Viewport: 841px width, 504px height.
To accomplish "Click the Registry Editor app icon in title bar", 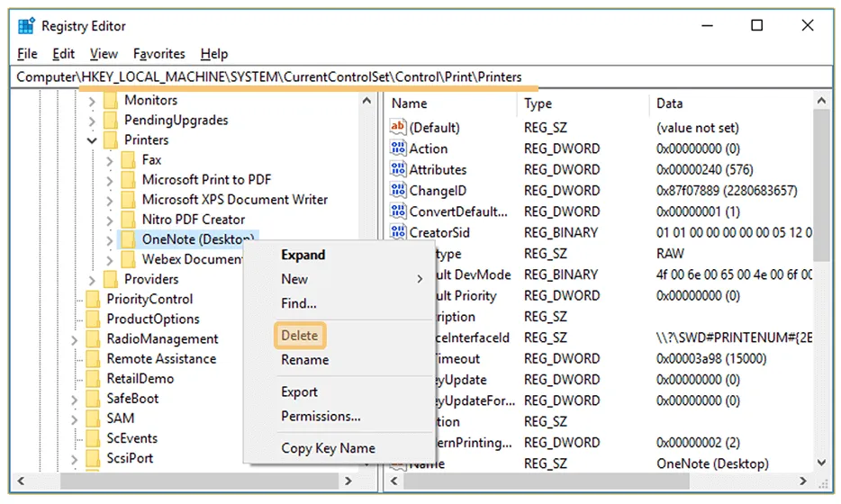I will [26, 26].
